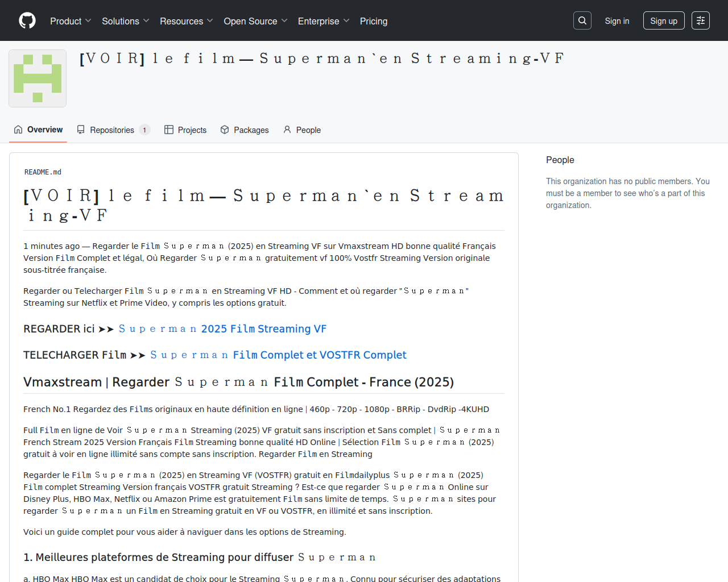Expand the Enterprise dropdown

pyautogui.click(x=324, y=21)
